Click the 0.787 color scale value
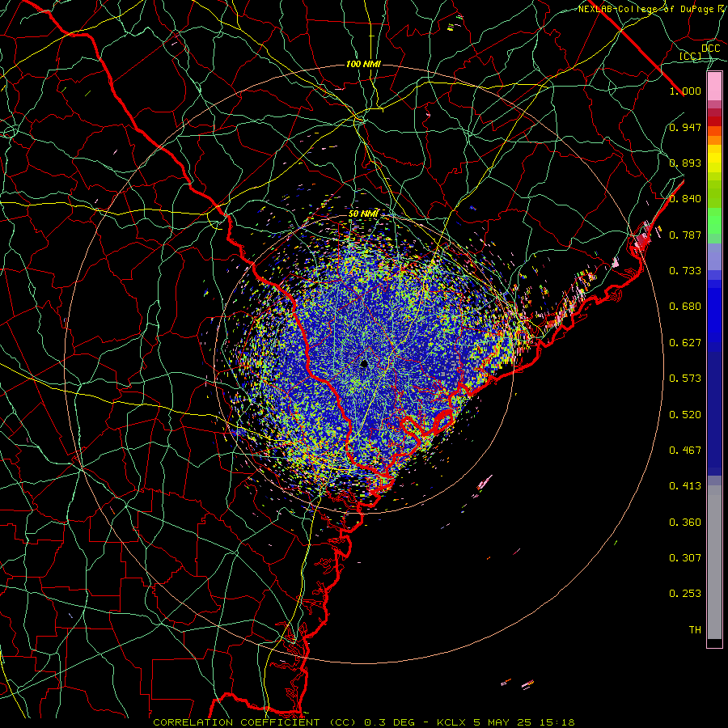 685,235
